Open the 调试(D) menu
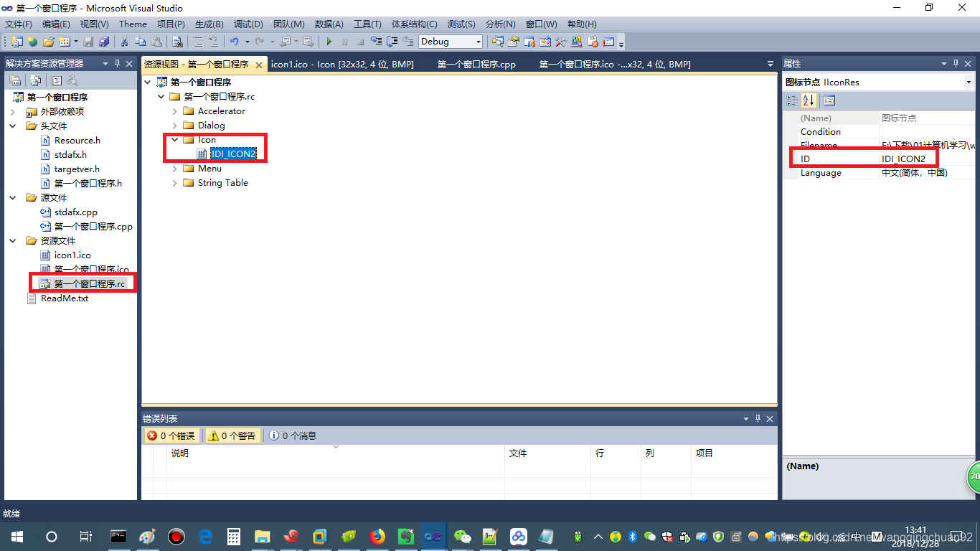The width and height of the screenshot is (980, 551). click(x=248, y=24)
